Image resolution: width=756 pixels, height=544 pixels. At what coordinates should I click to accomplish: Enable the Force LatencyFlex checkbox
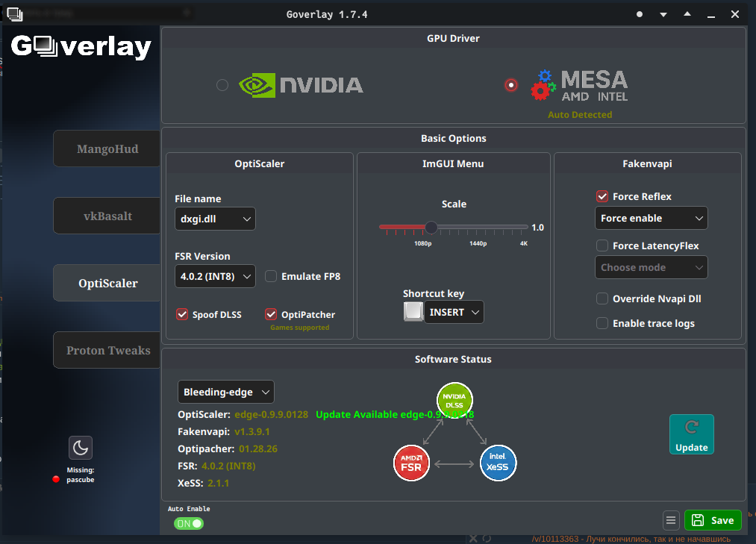(602, 246)
